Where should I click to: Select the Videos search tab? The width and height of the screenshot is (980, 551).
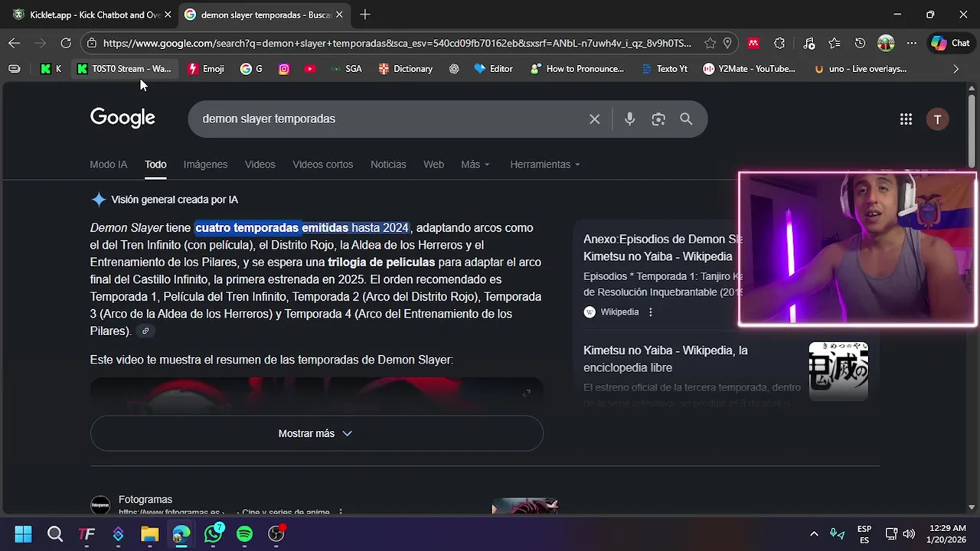tap(260, 165)
